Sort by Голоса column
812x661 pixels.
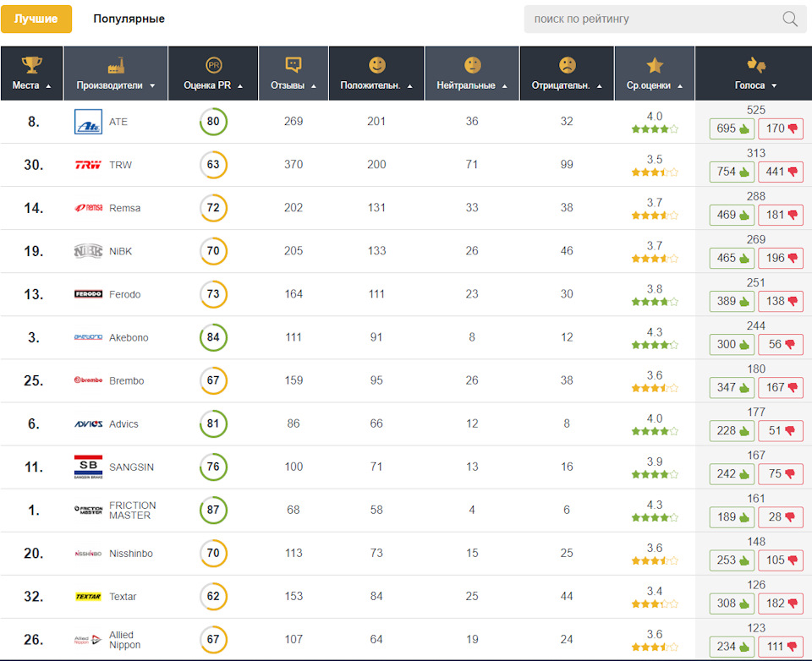(x=754, y=74)
